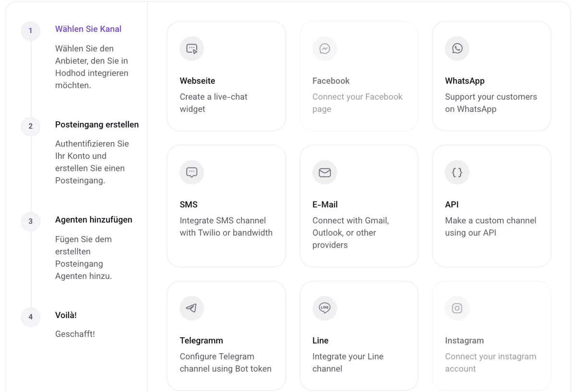Open the Voilà! step
The image size is (576, 392).
click(66, 315)
